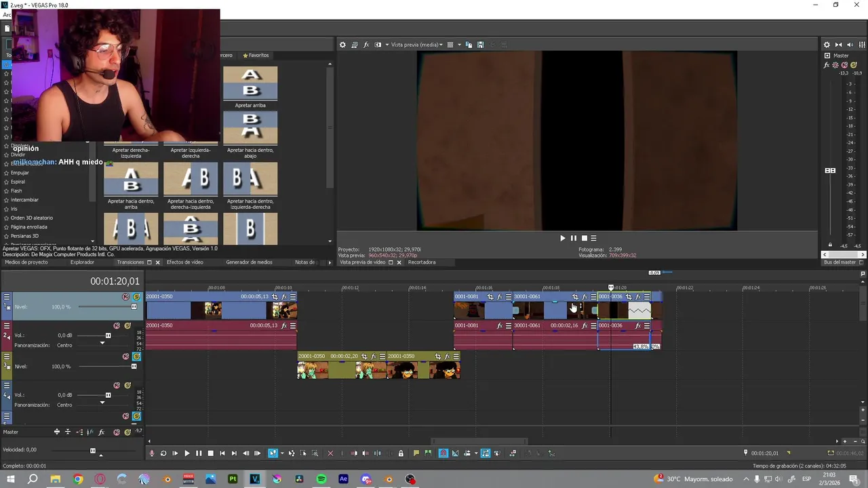Open Master bus FX button
Viewport: 868px width, 488px height.
click(826, 65)
